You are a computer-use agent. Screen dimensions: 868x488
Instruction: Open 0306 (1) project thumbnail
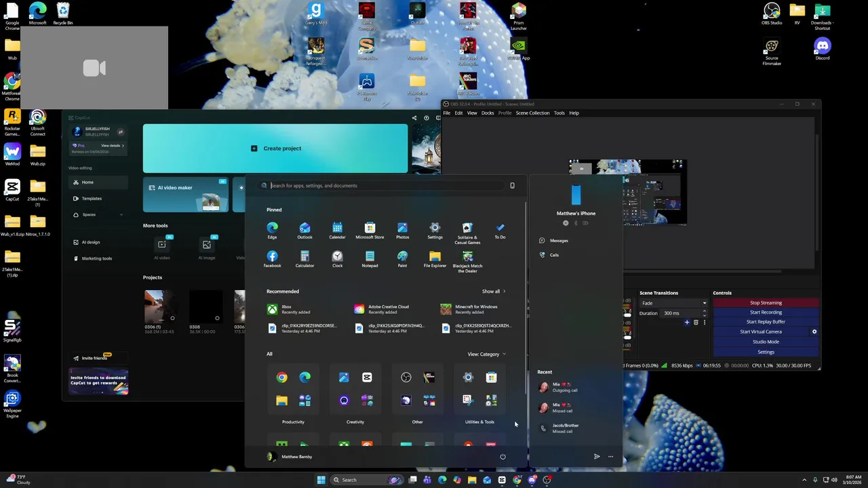coord(161,307)
